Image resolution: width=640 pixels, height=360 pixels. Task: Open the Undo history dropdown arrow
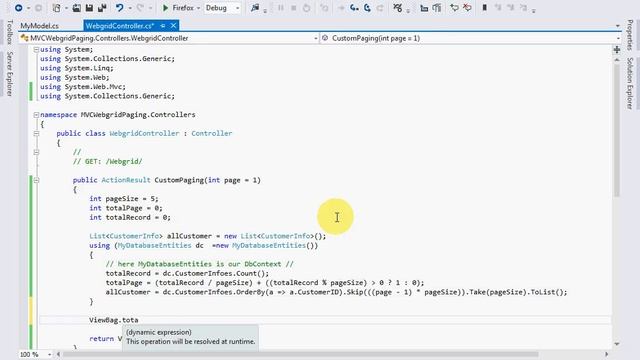tap(130, 8)
